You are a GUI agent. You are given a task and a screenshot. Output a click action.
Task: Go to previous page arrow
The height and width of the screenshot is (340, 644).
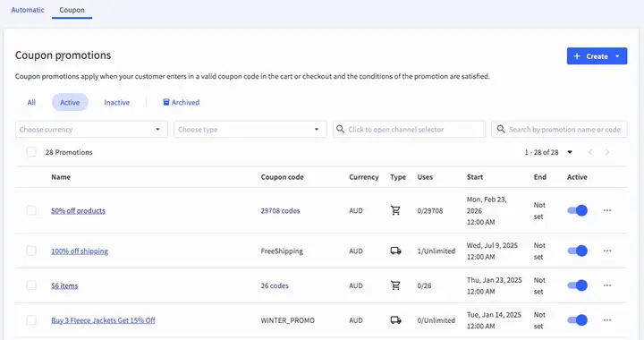coord(590,152)
